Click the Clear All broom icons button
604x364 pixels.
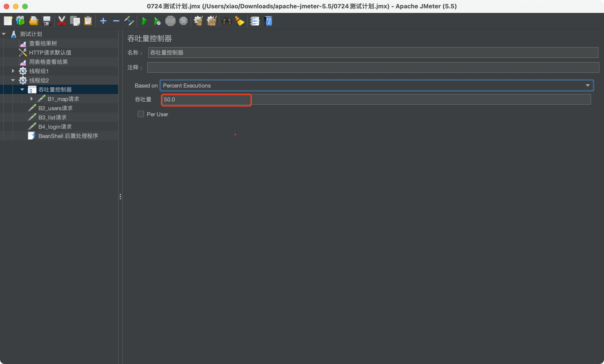211,21
